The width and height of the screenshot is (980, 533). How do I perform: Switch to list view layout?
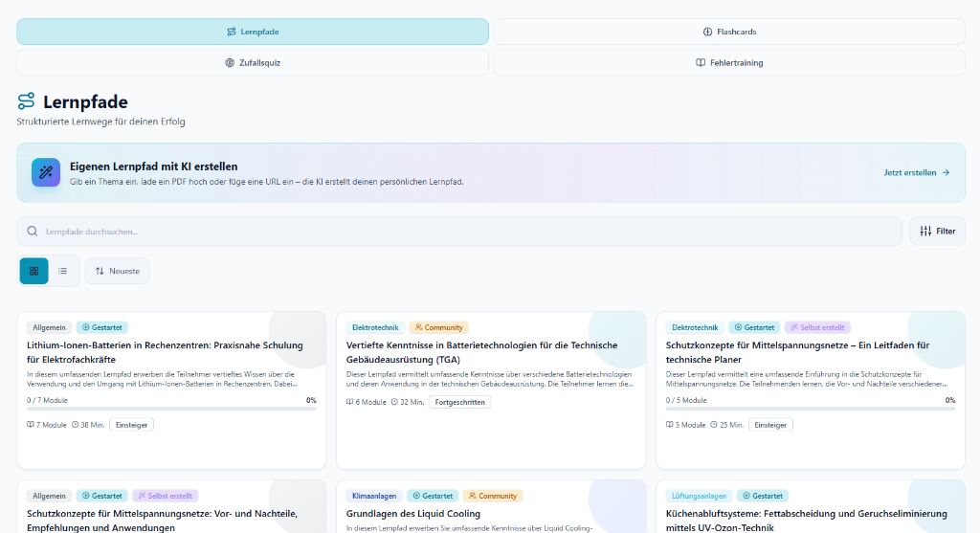click(62, 271)
